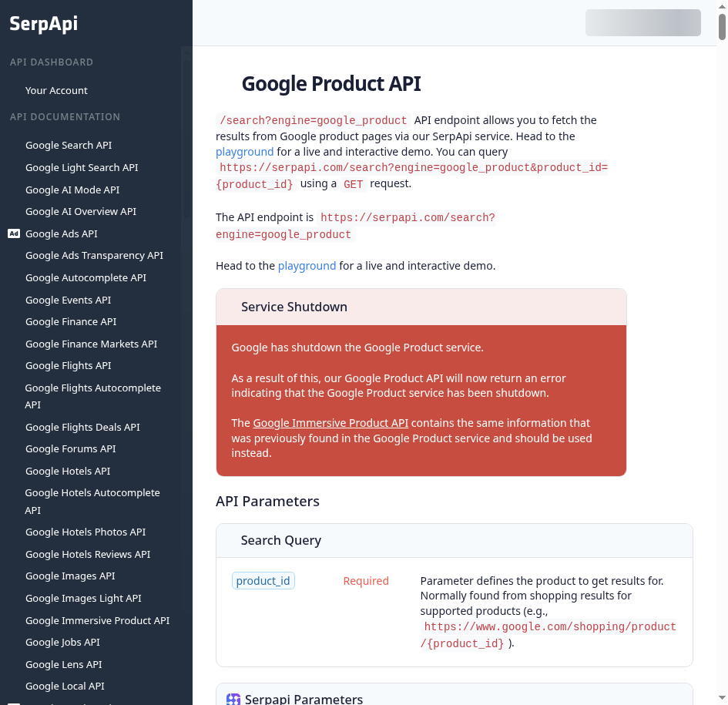Click the GET code snippet
The height and width of the screenshot is (705, 728).
354,184
